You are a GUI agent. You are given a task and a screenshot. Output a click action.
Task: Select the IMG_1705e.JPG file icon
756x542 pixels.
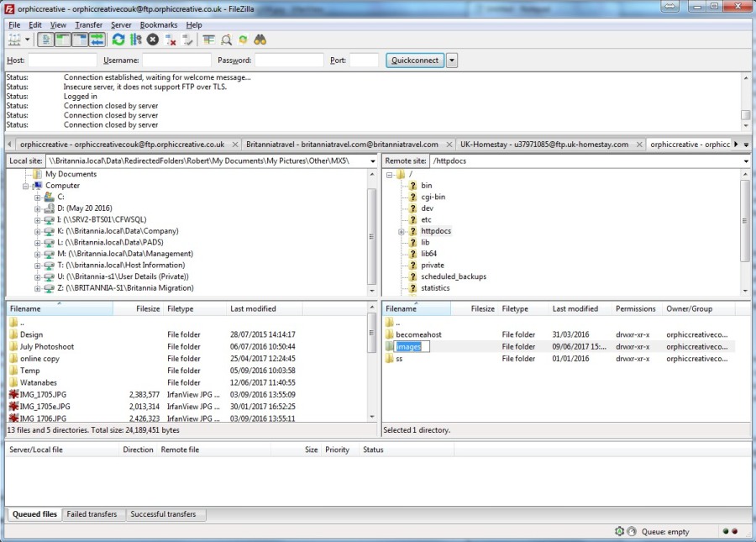click(x=13, y=407)
